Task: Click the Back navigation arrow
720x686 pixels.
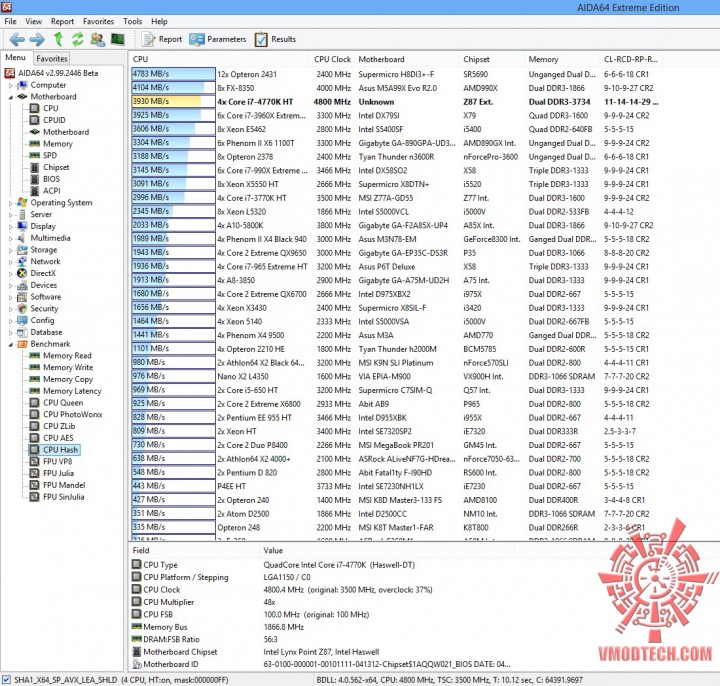Action: point(17,39)
